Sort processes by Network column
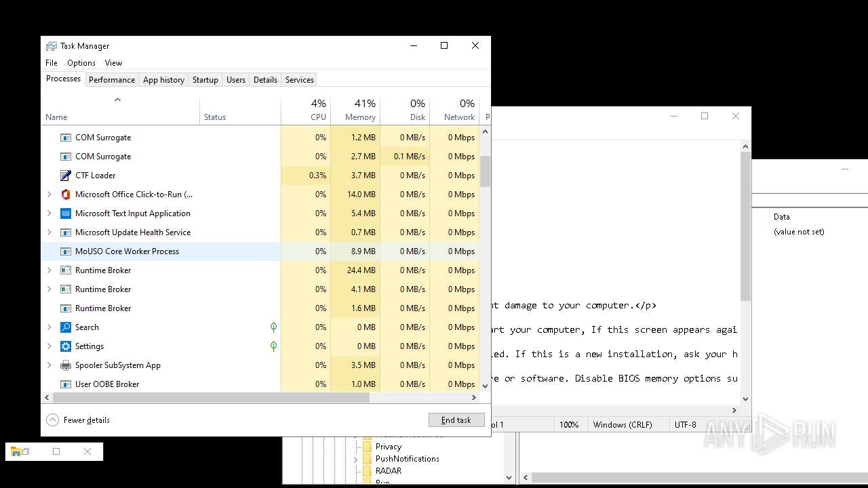Screen dimensions: 868x488 point(454,111)
